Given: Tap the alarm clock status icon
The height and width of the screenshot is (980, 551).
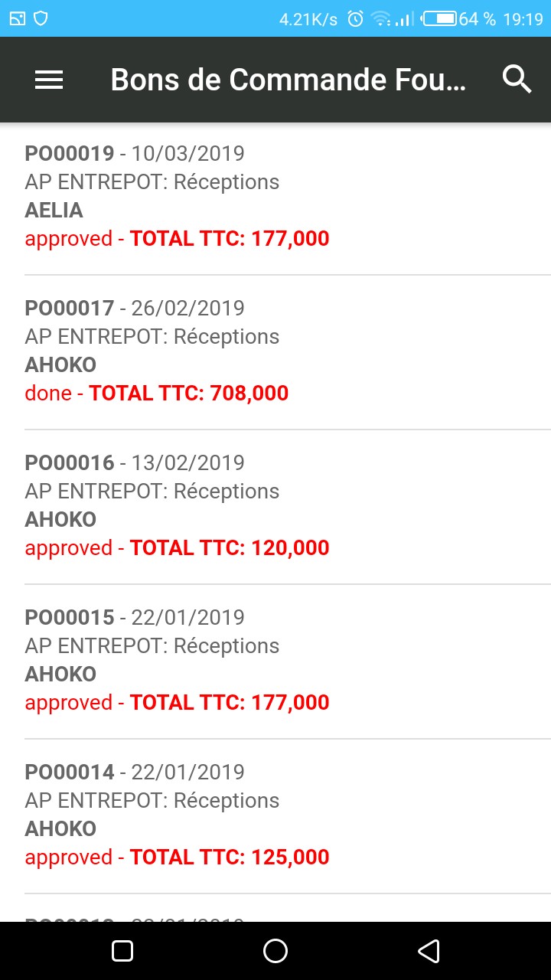Looking at the screenshot, I should [355, 19].
